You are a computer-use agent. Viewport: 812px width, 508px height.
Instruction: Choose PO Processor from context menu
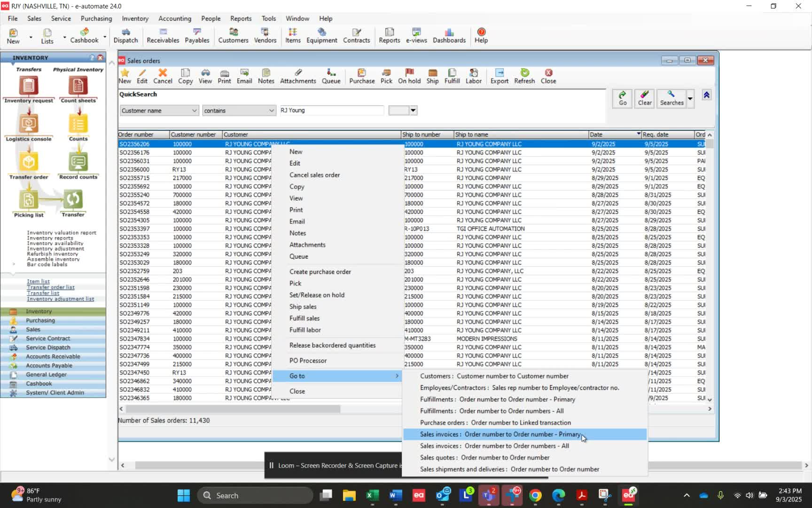308,361
